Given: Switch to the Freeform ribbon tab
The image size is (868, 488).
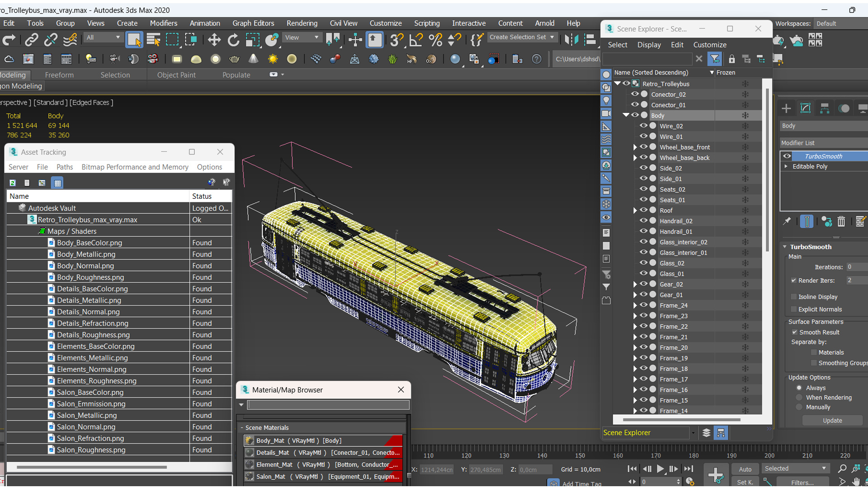Looking at the screenshot, I should click(59, 75).
